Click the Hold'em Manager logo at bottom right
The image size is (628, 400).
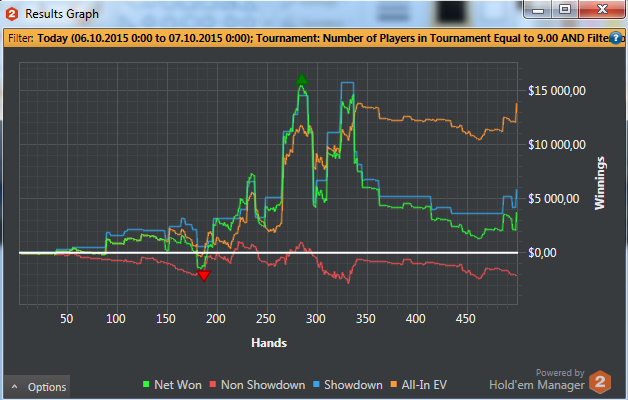tap(600, 381)
